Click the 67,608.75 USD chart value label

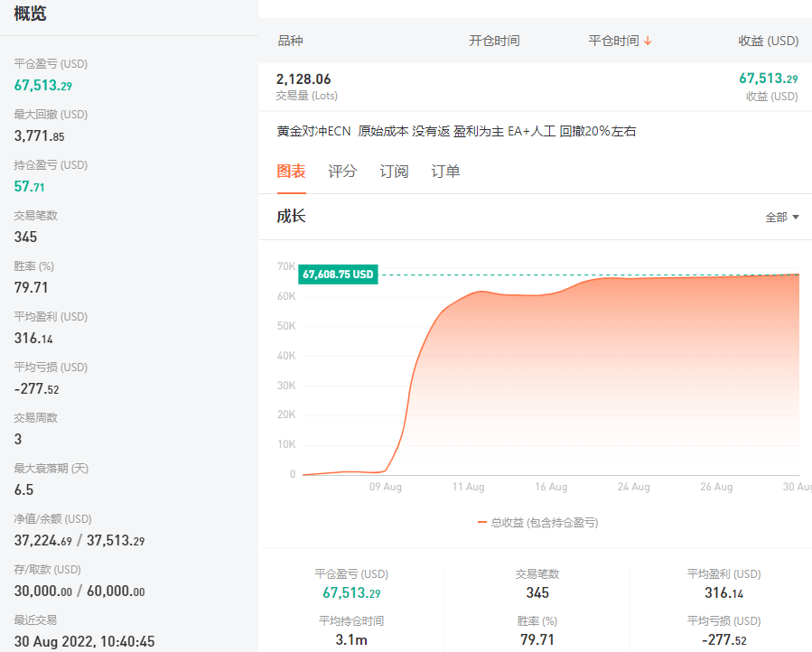pos(338,275)
